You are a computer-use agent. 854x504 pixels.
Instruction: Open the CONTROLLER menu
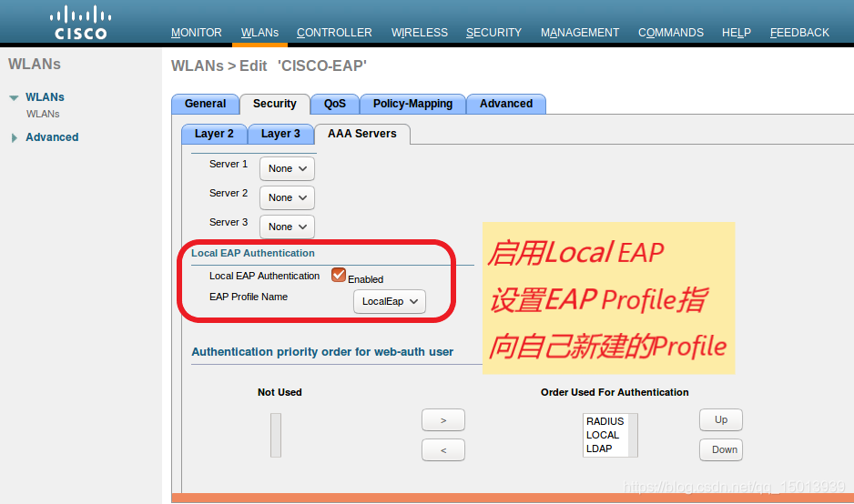[x=334, y=33]
